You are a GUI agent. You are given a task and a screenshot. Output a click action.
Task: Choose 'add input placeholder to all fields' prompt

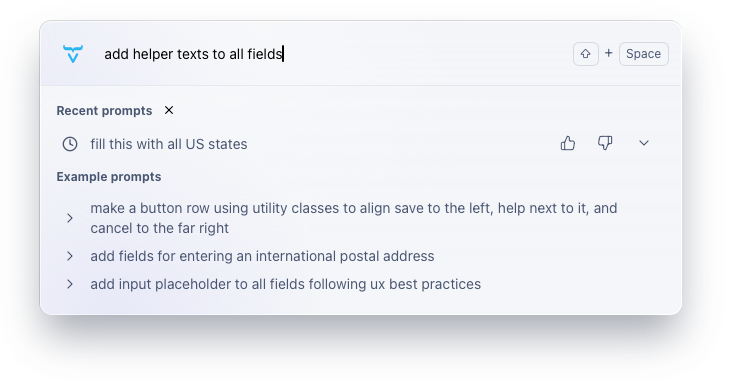[x=285, y=284]
